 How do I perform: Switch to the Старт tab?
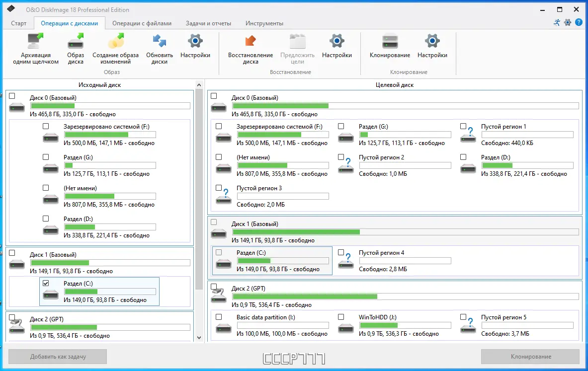tap(18, 23)
